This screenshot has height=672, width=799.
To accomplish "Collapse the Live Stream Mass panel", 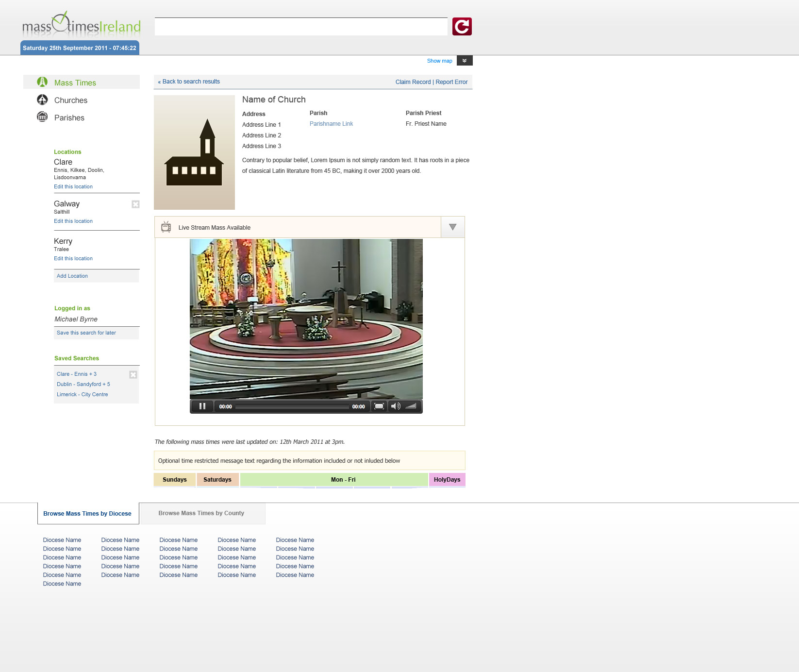I will 452,227.
